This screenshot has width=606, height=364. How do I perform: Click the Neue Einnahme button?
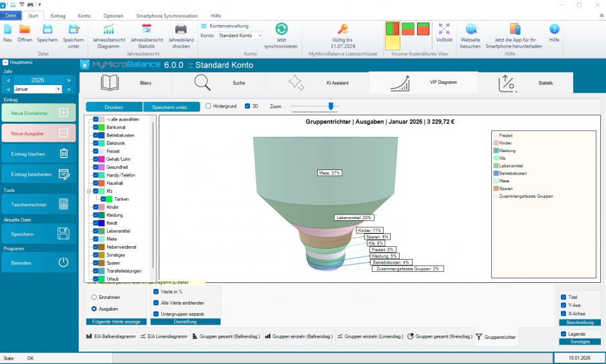39,113
